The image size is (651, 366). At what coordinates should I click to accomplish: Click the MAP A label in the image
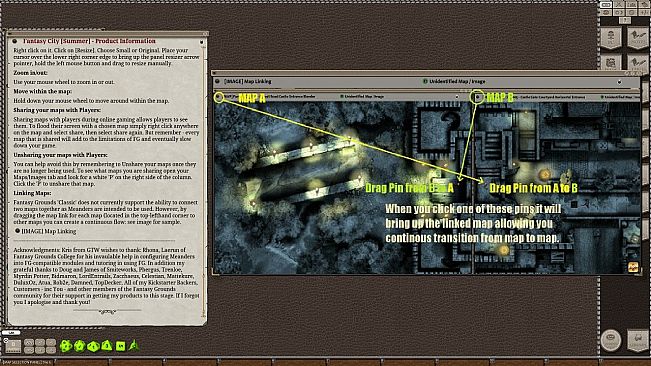click(x=252, y=98)
